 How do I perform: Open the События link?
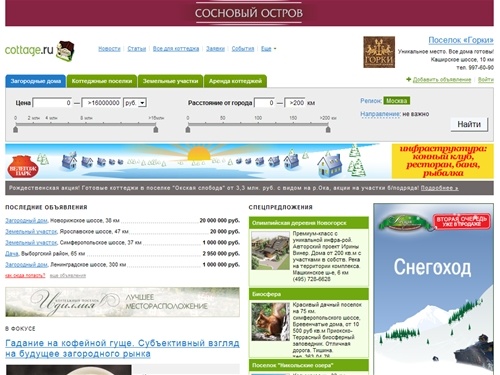[243, 49]
